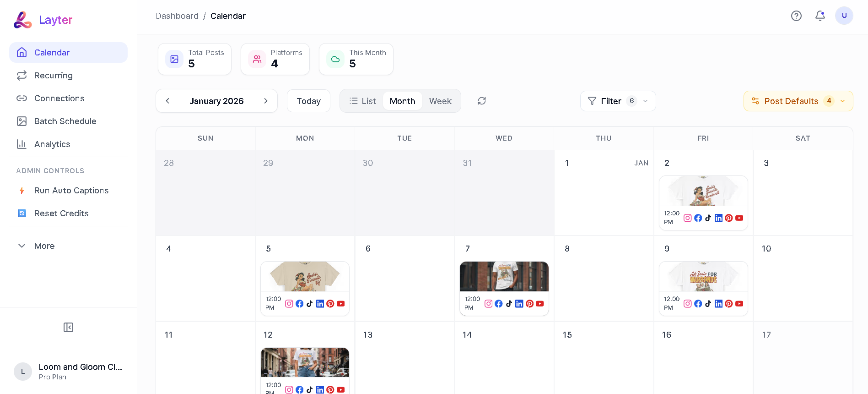868x394 pixels.
Task: Click YouTube icon on January 5 post
Action: (341, 304)
